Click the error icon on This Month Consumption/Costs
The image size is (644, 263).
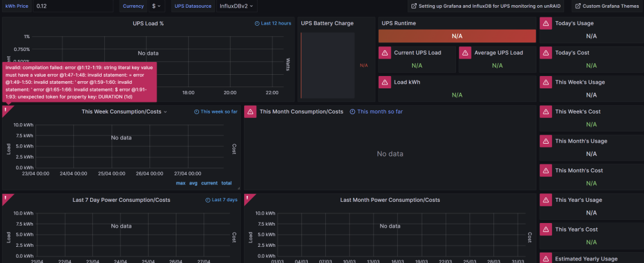(x=251, y=112)
